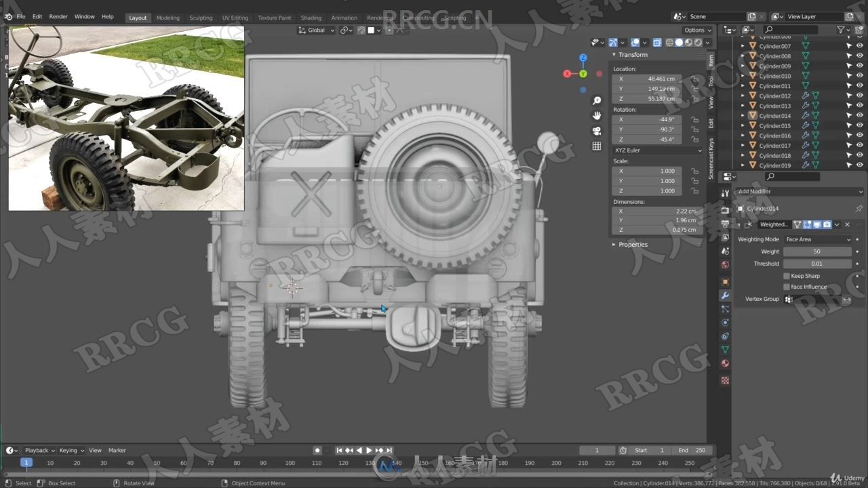Open timeline Keying popover
This screenshot has width=868, height=488.
click(x=71, y=450)
